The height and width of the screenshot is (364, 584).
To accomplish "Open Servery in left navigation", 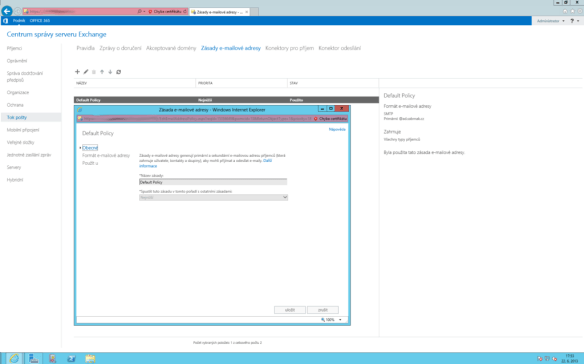I will 14,167.
